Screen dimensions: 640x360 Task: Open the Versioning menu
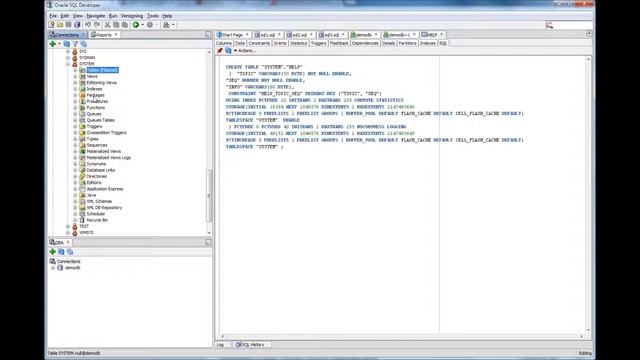point(132,16)
